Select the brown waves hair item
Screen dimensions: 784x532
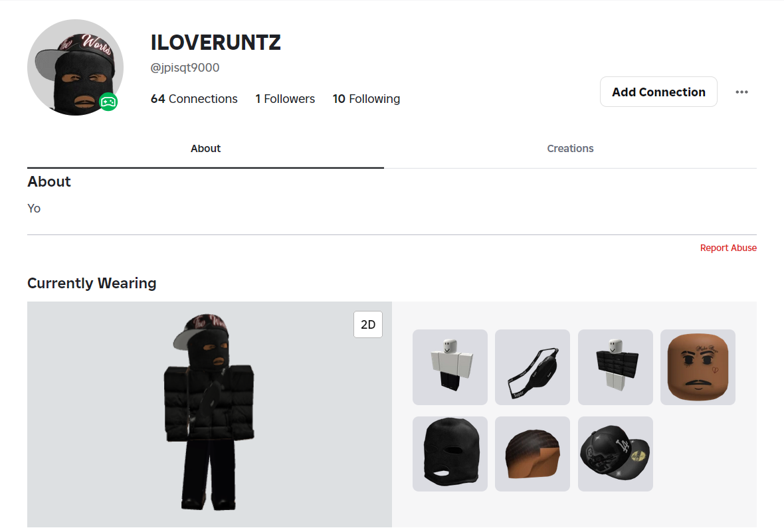tap(532, 454)
